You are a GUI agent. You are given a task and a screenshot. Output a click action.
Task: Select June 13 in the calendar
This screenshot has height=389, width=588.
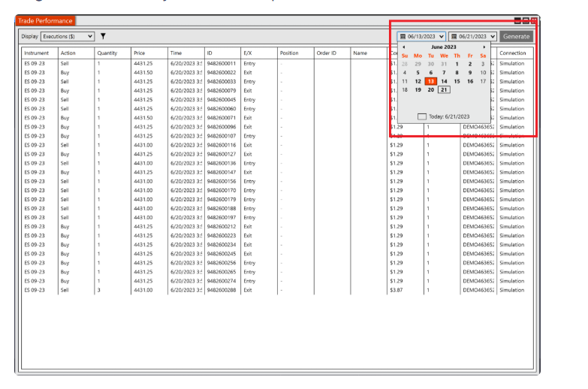click(430, 81)
